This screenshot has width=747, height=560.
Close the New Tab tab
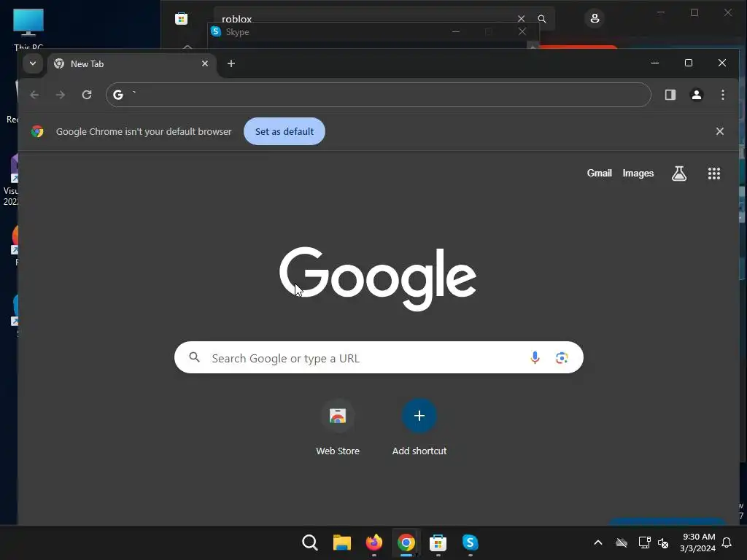pyautogui.click(x=205, y=63)
